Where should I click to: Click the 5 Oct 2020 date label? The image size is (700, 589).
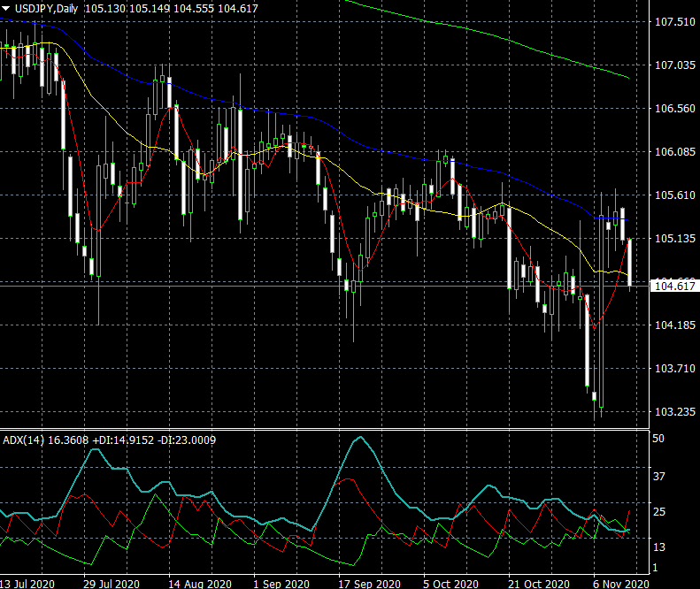pyautogui.click(x=451, y=584)
